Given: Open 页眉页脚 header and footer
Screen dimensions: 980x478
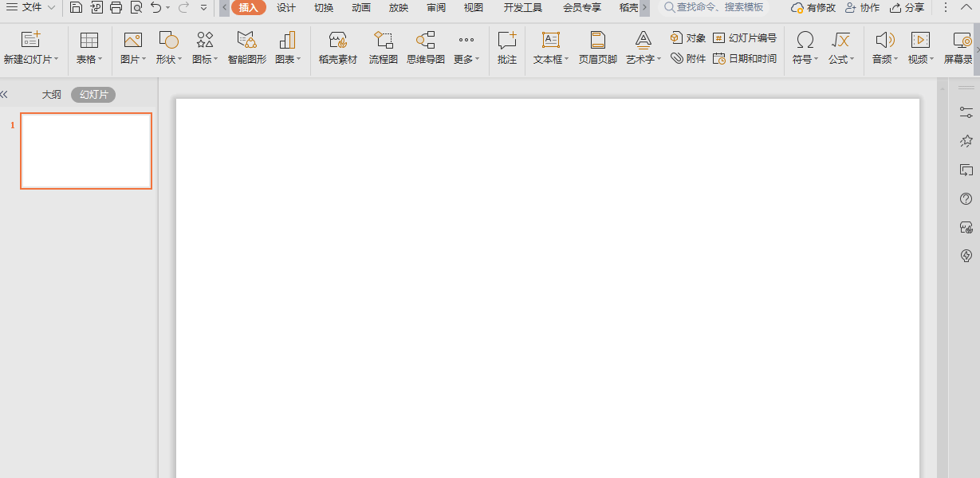Looking at the screenshot, I should [x=598, y=49].
